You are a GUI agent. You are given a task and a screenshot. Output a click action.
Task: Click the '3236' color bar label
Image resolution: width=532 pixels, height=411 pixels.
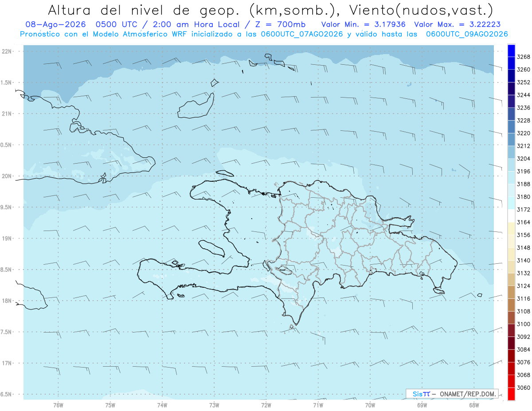[523, 108]
